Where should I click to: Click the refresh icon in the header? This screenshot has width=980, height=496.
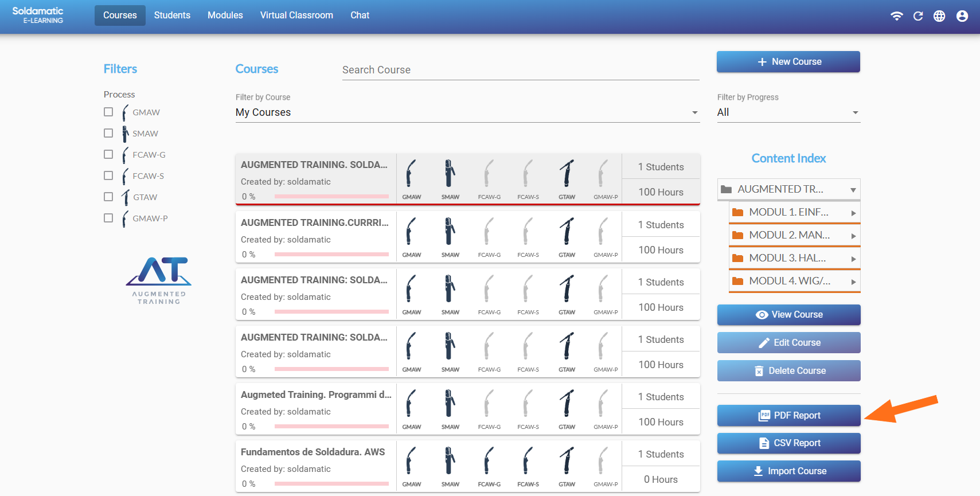[917, 16]
